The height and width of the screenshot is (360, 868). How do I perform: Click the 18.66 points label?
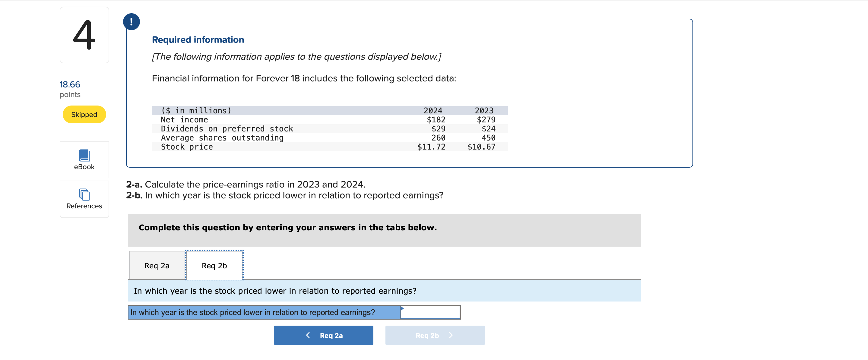point(70,84)
